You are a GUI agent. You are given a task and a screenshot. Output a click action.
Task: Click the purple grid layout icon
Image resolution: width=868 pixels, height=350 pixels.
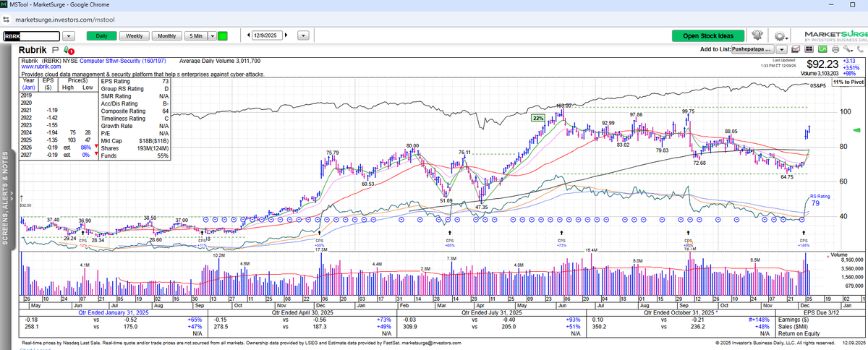(809, 49)
